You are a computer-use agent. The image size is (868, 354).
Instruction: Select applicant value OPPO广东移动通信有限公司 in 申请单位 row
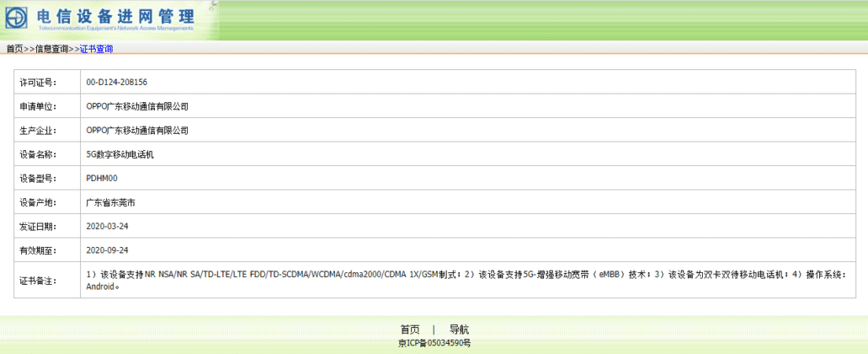tap(137, 106)
